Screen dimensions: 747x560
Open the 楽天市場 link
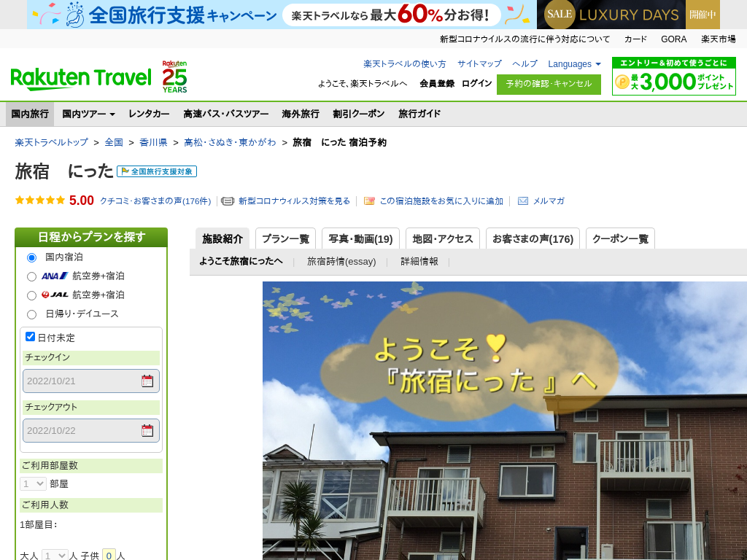coord(718,39)
